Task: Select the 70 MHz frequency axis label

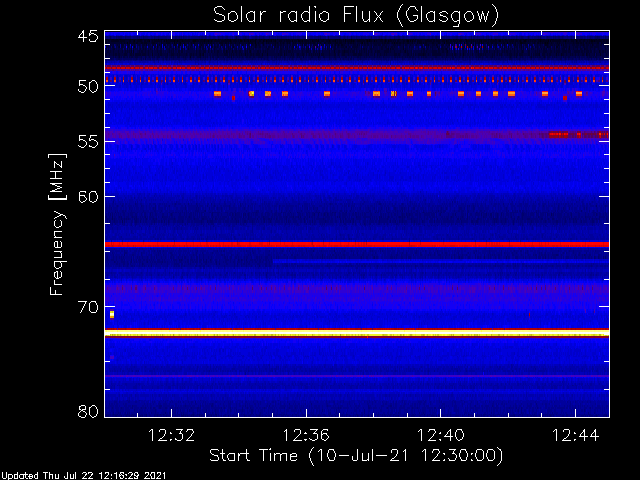Action: [88, 307]
